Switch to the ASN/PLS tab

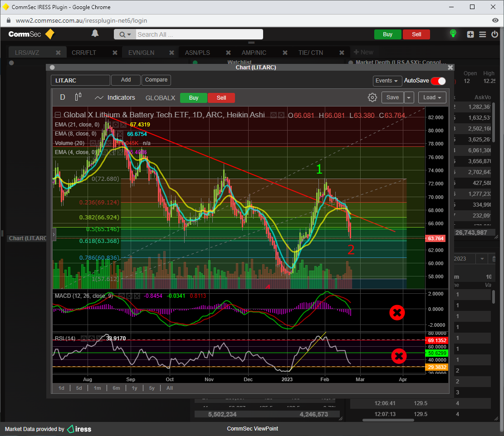(x=197, y=53)
